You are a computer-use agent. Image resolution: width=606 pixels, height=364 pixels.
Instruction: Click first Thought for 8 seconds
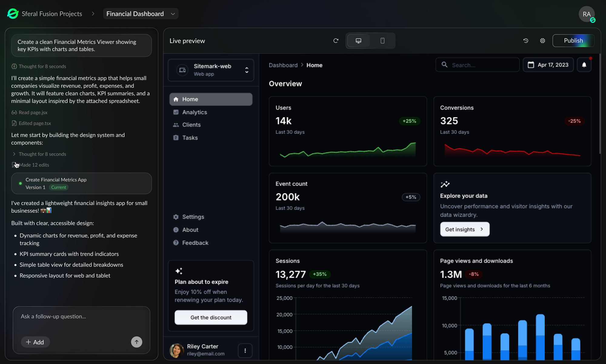(x=39, y=66)
